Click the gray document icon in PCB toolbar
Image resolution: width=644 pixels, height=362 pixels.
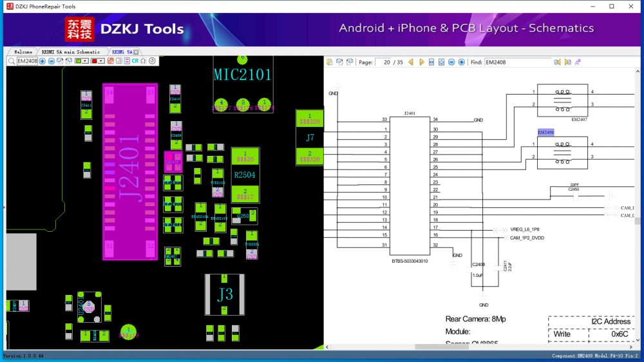click(118, 61)
